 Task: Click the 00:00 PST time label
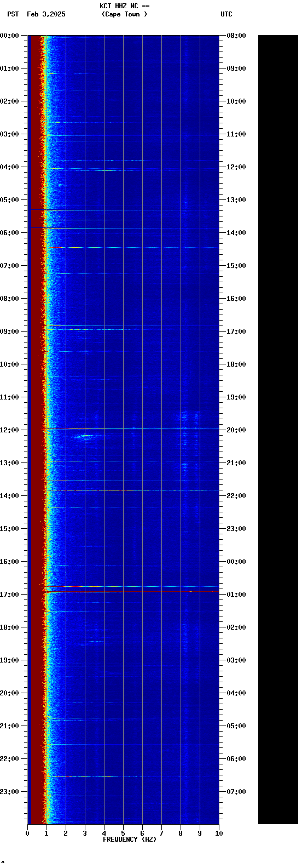[x=9, y=36]
